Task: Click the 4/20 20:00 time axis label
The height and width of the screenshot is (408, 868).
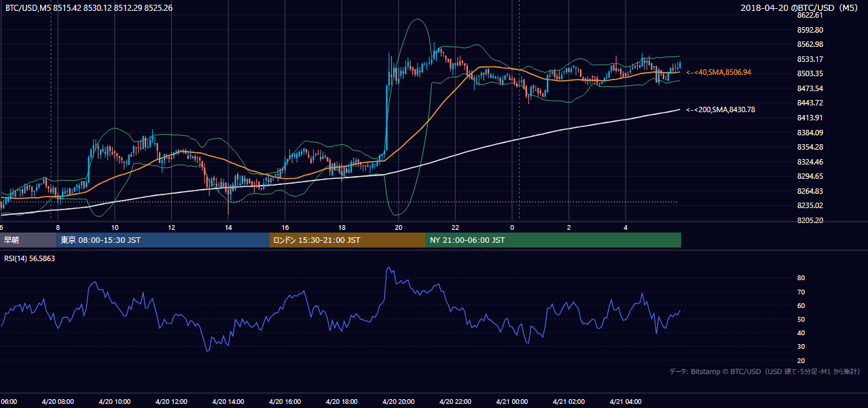Action: [x=398, y=402]
